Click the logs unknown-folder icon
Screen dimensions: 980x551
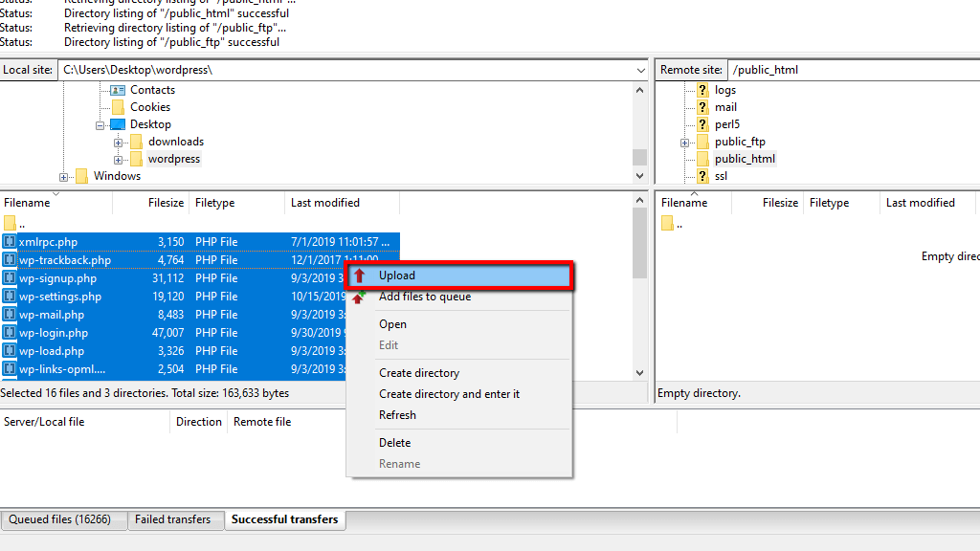click(702, 90)
